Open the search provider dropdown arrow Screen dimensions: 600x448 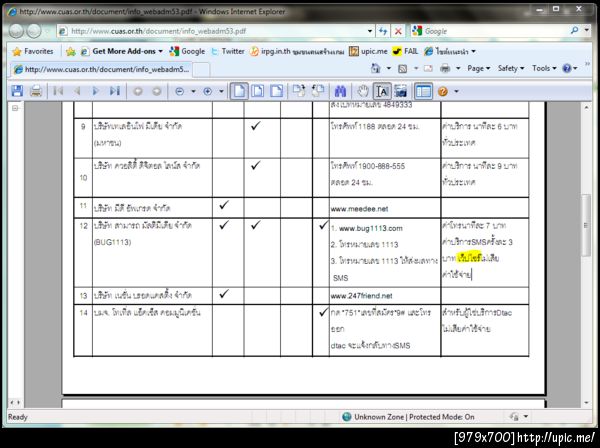tap(587, 31)
